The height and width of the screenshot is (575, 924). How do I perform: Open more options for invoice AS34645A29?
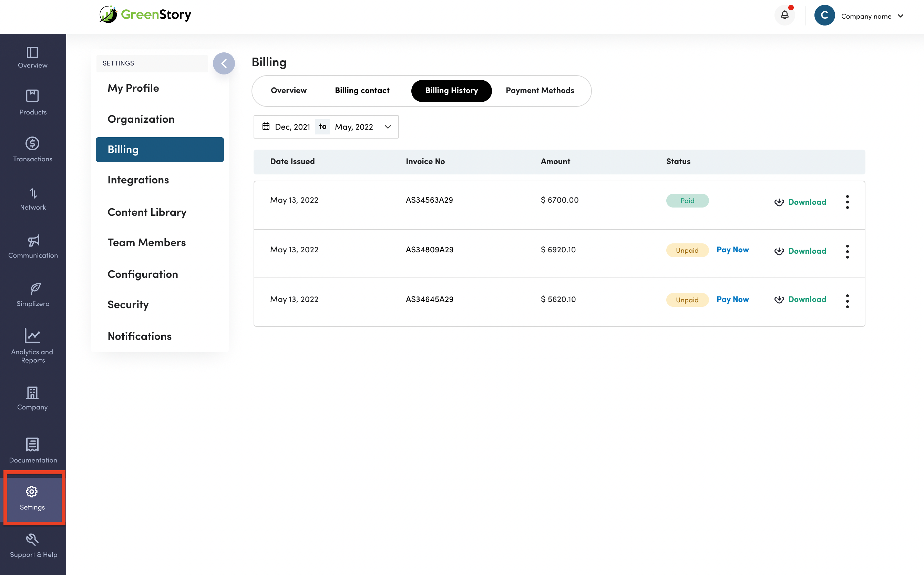click(x=847, y=301)
